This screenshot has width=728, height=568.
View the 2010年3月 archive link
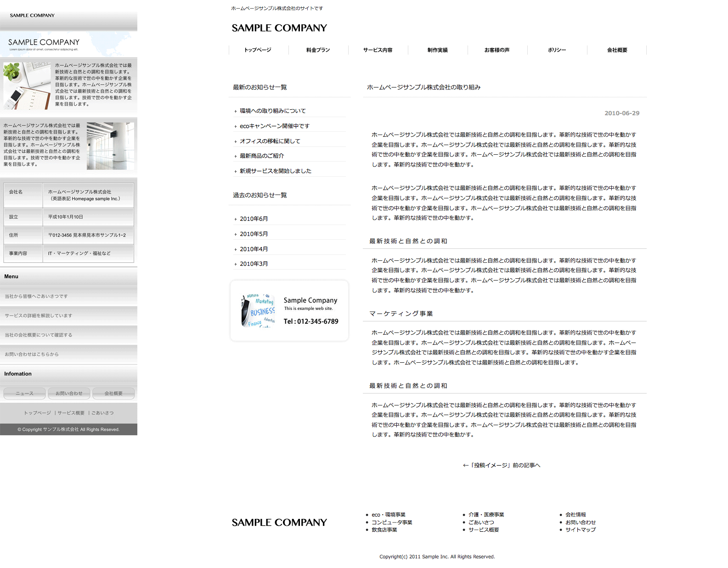click(254, 264)
